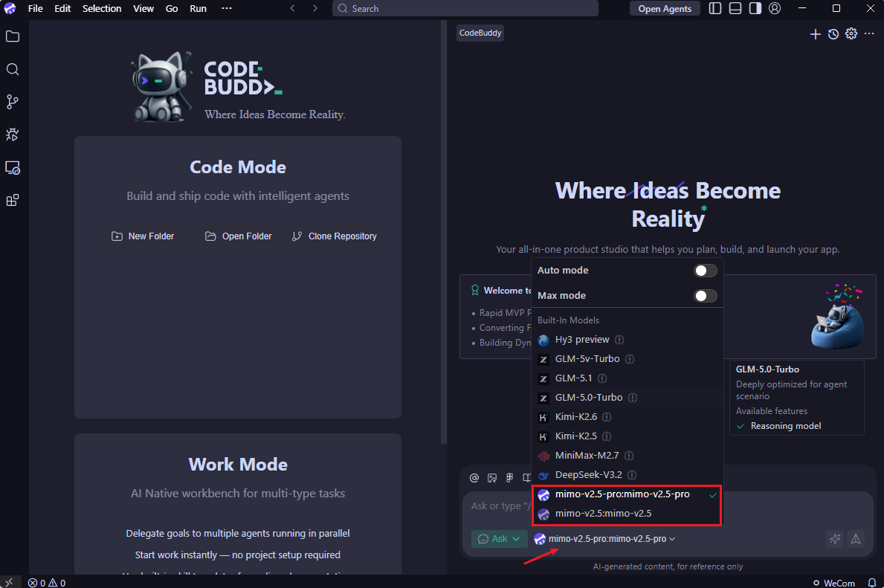Enable the Auto mode switch
Screen dimensions: 884x588
click(706, 271)
